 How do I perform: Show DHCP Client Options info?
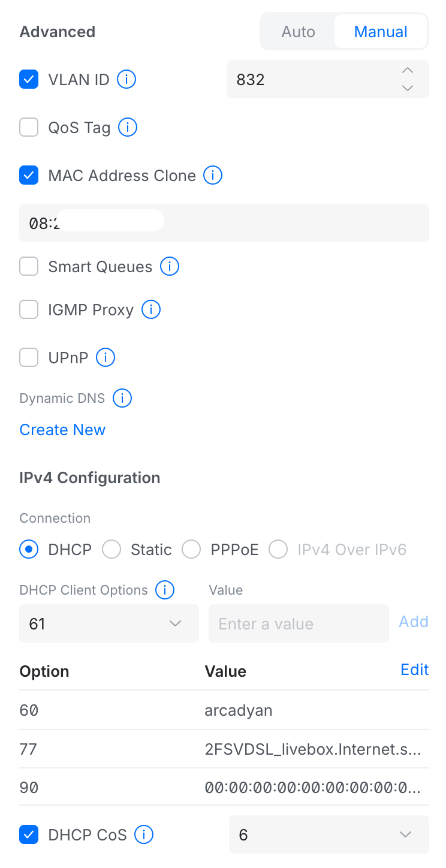coord(165,590)
